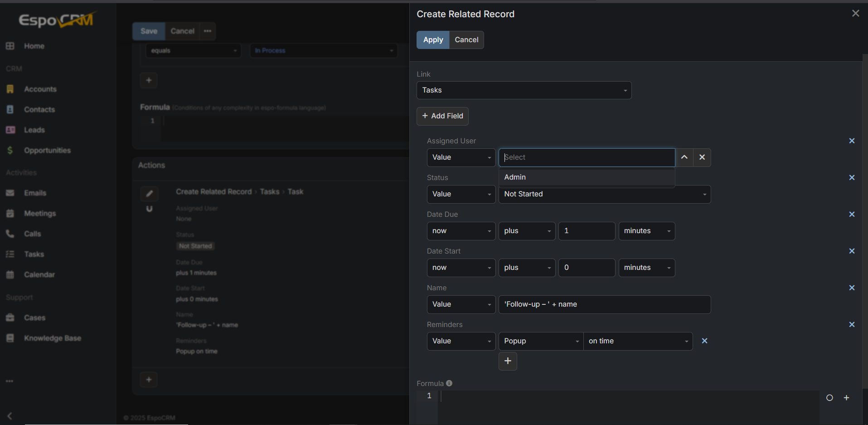Viewport: 868px width, 425px height.
Task: Click the EspoCRM logo
Action: [58, 20]
